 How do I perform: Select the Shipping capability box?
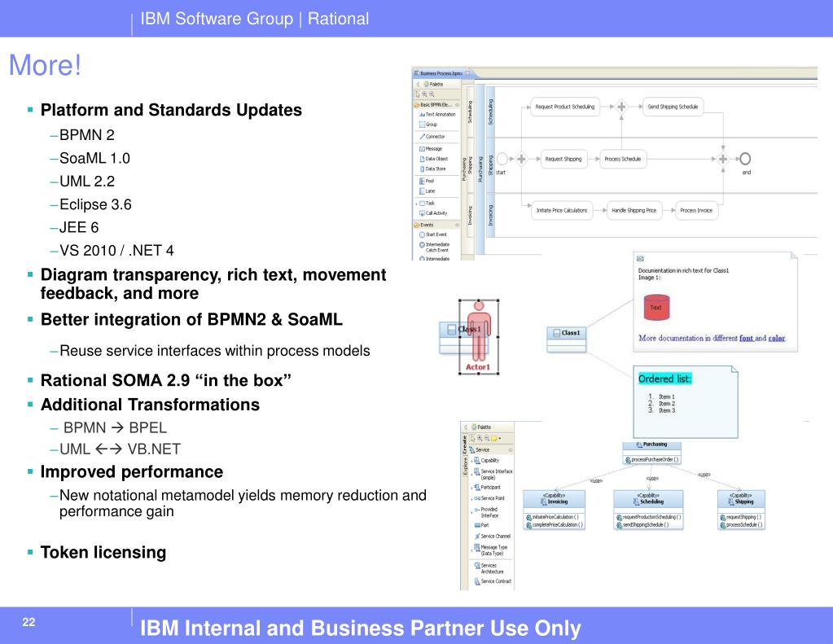pos(741,510)
